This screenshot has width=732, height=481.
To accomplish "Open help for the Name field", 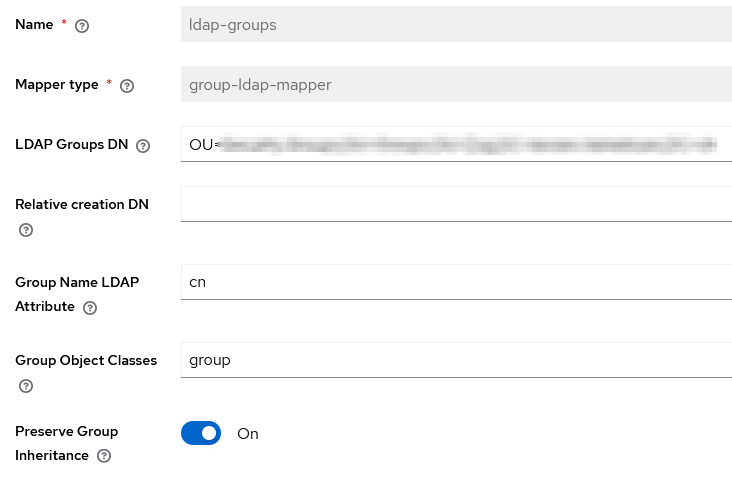I will (82, 26).
